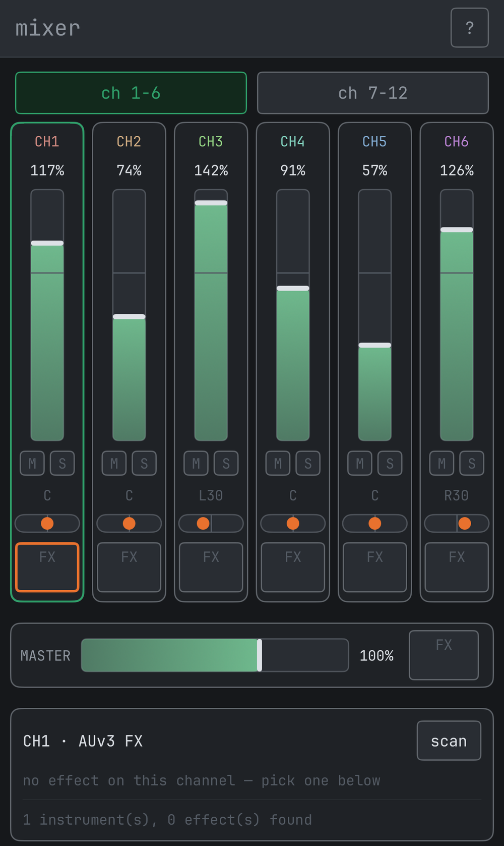This screenshot has width=504, height=846.
Task: Click the 74% level value
Action: 129,171
